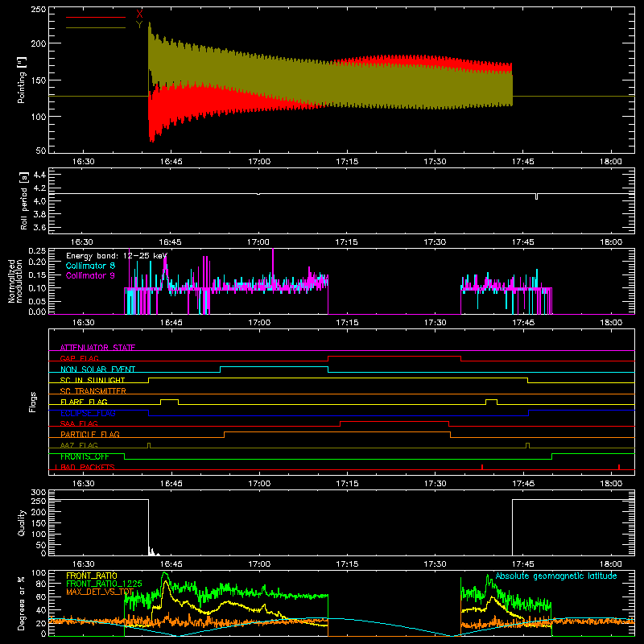This screenshot has width=644, height=644.
Task: Click the green FRONT_RATIO_1225 peak near 16:44
Action: pos(165,573)
